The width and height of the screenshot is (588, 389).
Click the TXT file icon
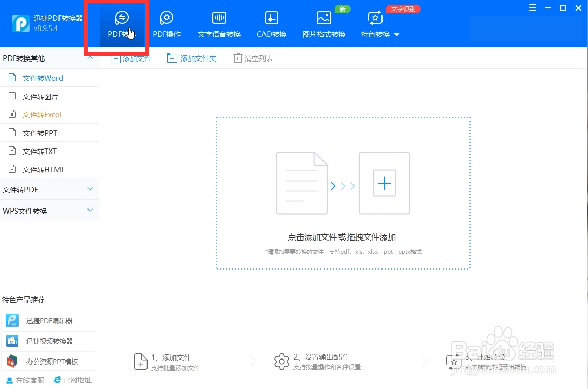(12, 151)
